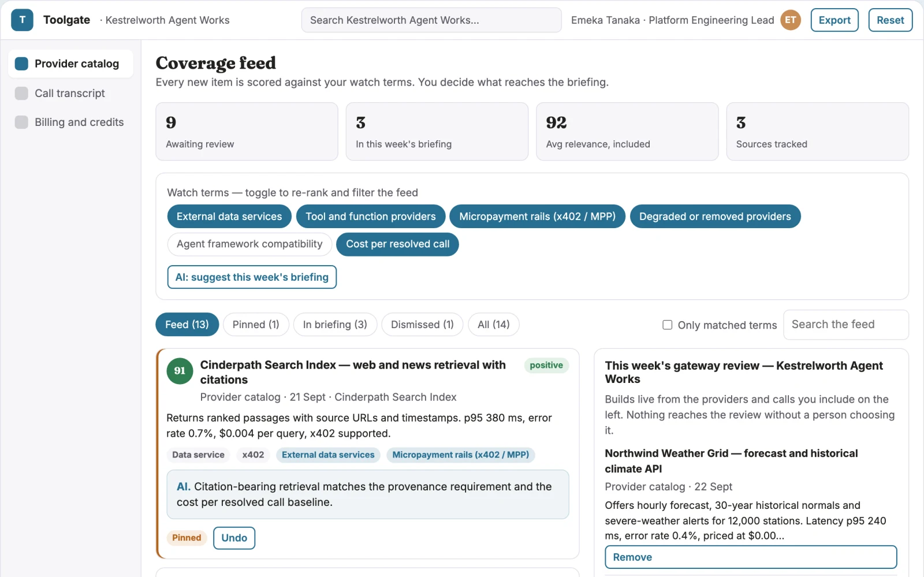Viewport: 924px width, 577px height.
Task: Open the In briefing (3) tab
Action: click(335, 325)
